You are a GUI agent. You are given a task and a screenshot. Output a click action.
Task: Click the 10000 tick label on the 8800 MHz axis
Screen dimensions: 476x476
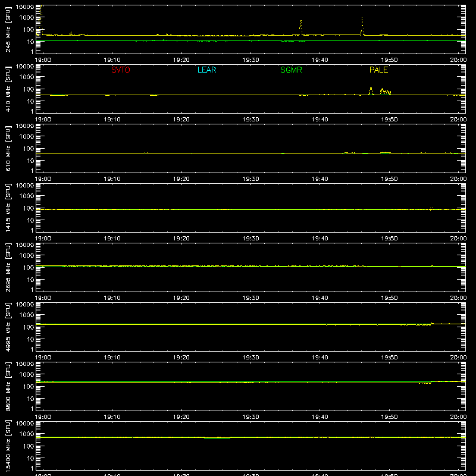(25, 364)
